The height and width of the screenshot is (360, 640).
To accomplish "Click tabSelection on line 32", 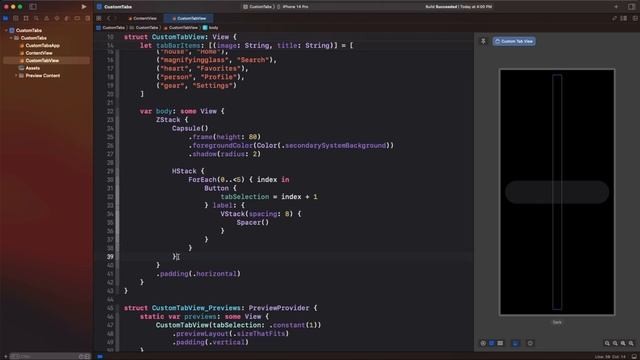I will click(244, 197).
